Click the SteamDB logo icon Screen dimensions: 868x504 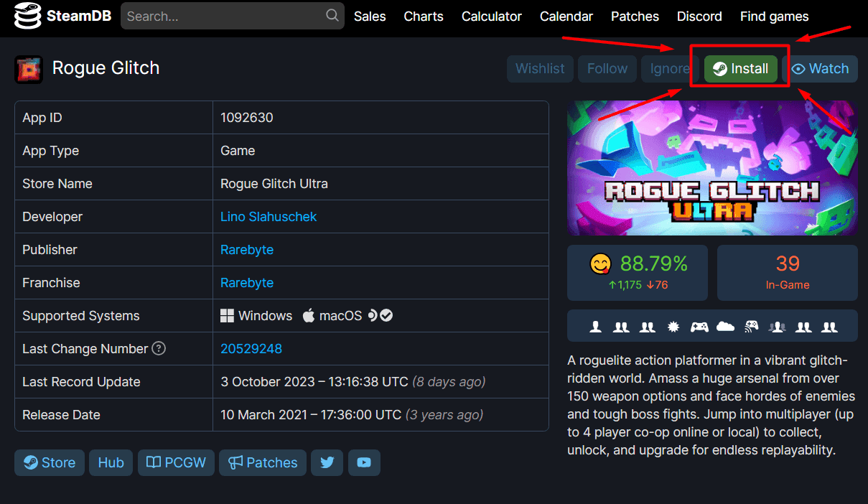click(x=28, y=16)
